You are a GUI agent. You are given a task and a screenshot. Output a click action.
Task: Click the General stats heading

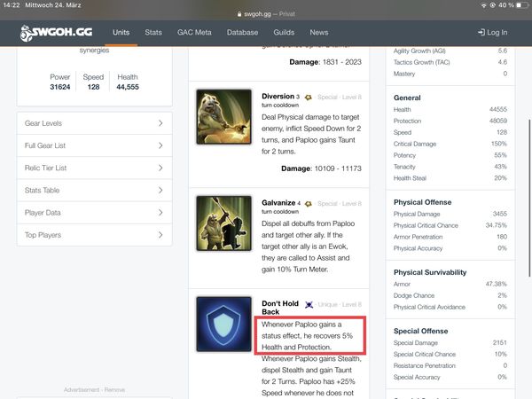[x=407, y=98]
